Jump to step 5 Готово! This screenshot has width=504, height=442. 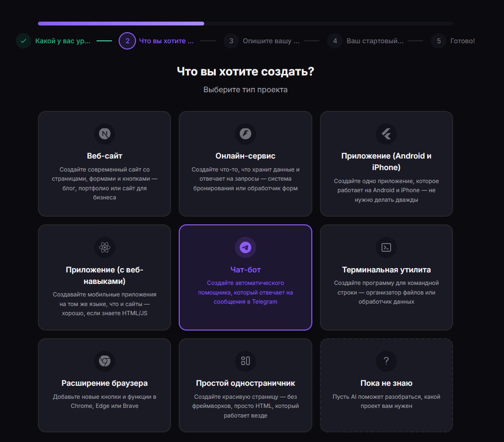click(462, 41)
